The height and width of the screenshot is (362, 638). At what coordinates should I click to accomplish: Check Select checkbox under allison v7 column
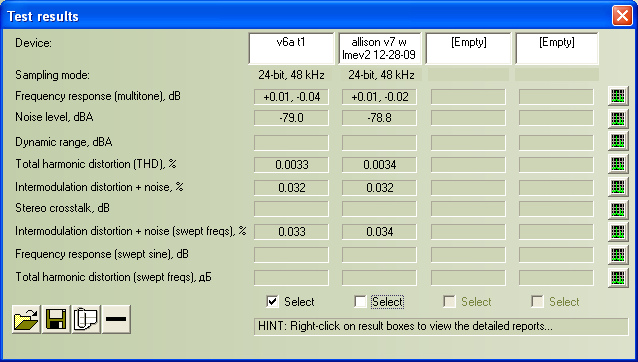360,301
